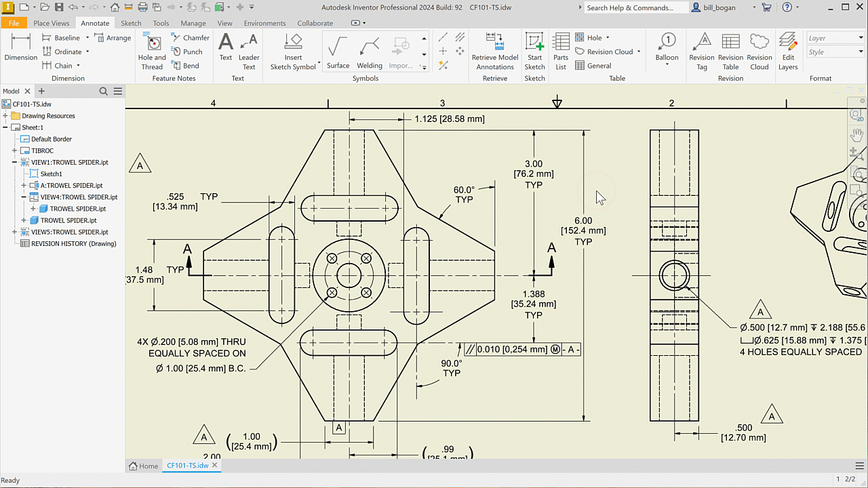Select the Surface texture symbol
Image resolution: width=868 pixels, height=488 pixels.
pyautogui.click(x=338, y=52)
